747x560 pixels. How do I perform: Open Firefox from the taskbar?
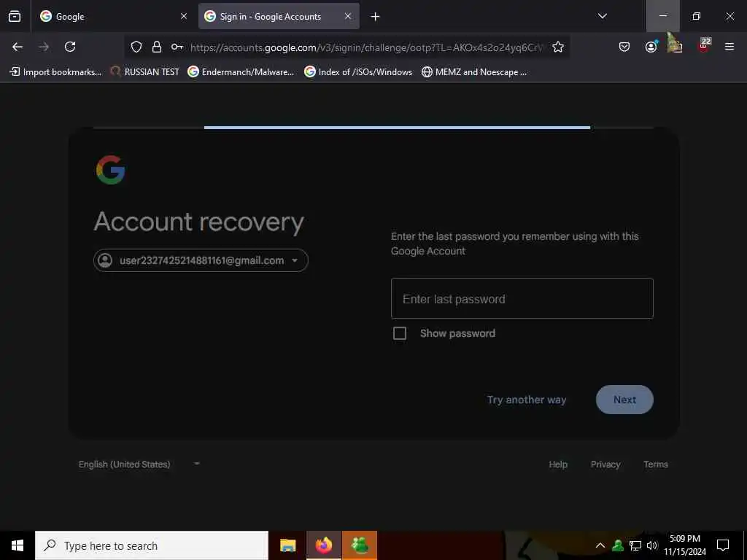point(323,545)
